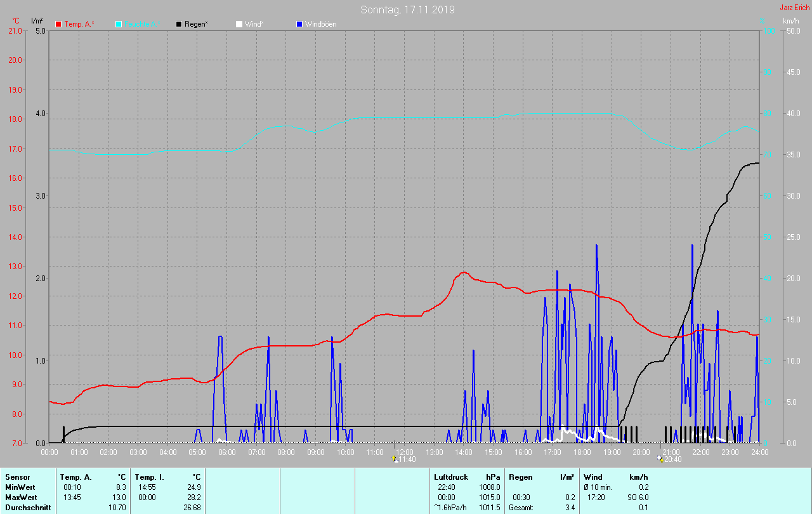Click the '20:40' marker time label
Image resolution: width=812 pixels, height=514 pixels.
(x=673, y=459)
